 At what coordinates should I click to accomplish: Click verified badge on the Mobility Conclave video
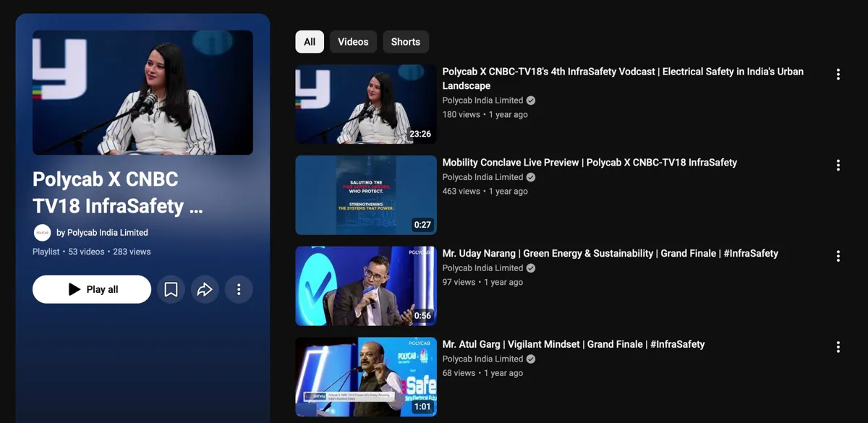coord(531,177)
